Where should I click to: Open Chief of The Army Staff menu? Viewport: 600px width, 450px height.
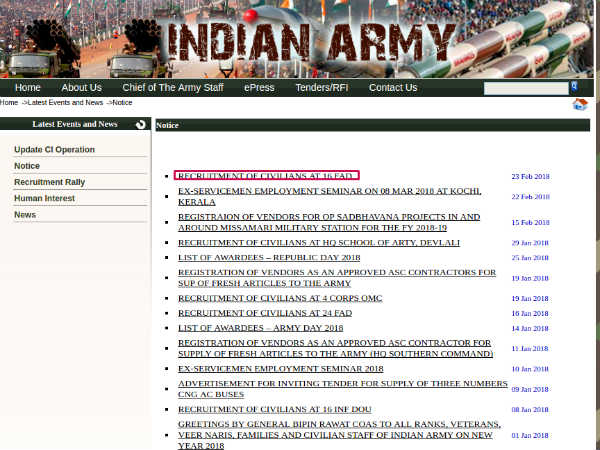point(173,88)
